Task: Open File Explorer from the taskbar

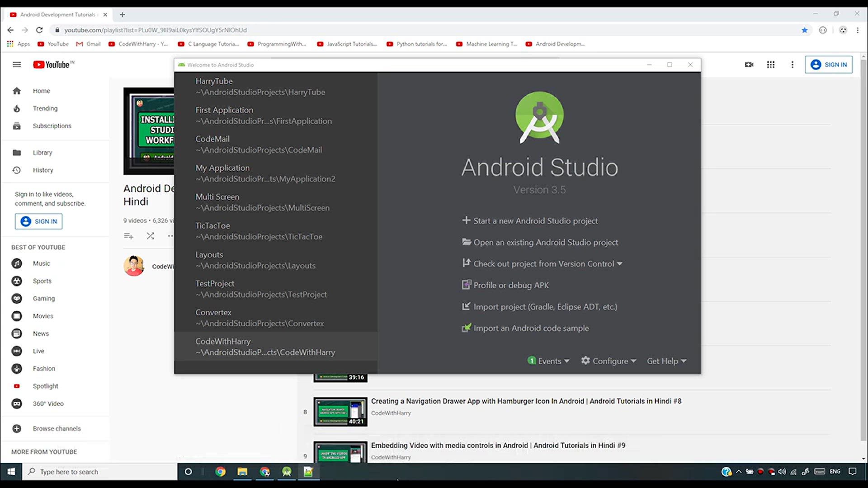Action: [242, 472]
